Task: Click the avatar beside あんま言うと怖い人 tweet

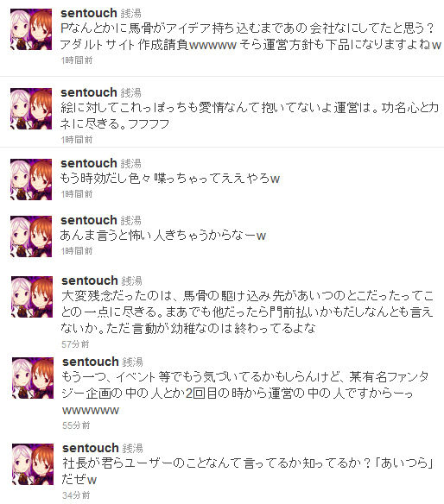Action: pos(31,236)
